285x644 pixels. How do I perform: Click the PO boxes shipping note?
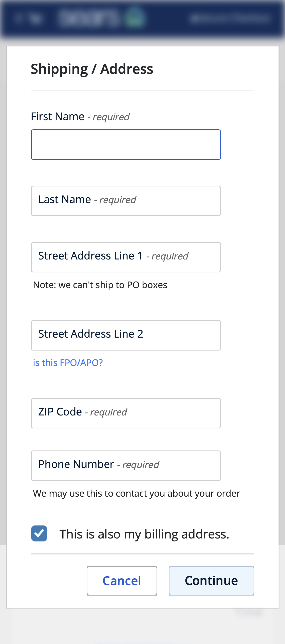[x=100, y=285]
